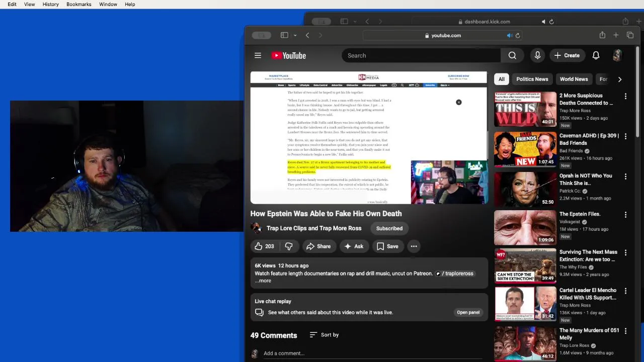This screenshot has width=644, height=362.
Task: Open the Oprah is NOT Who You Think thumbnail
Action: [525, 190]
